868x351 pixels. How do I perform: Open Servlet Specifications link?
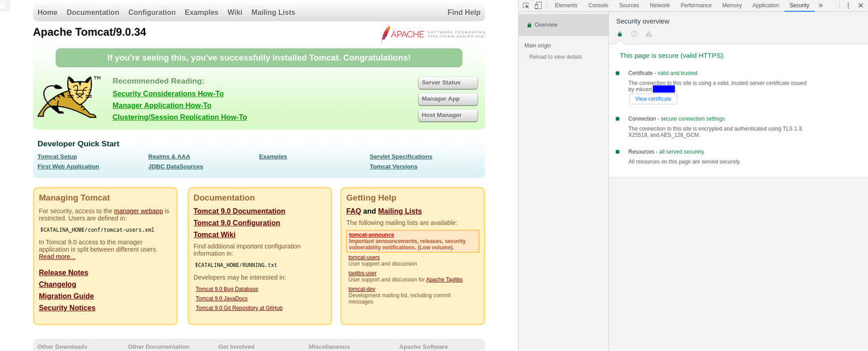click(401, 157)
